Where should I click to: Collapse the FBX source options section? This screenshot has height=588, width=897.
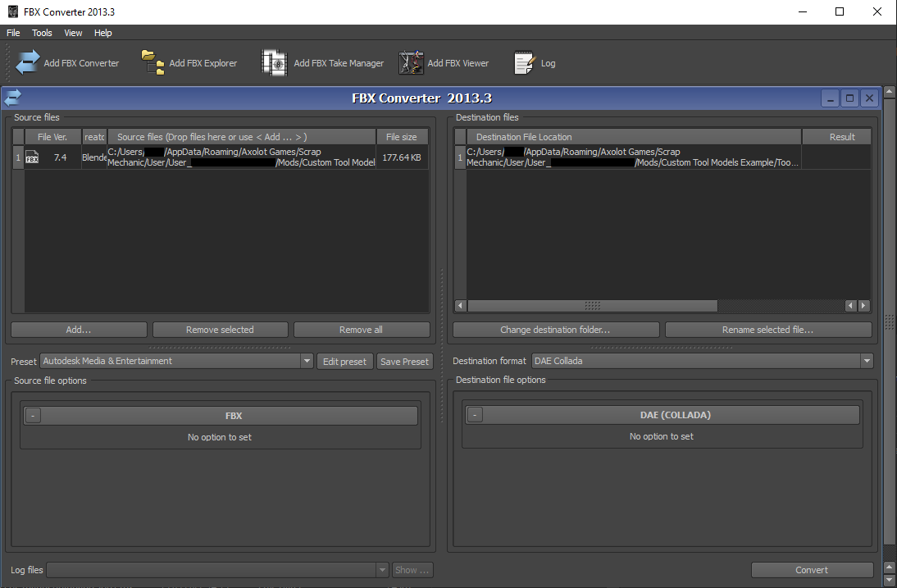point(33,416)
